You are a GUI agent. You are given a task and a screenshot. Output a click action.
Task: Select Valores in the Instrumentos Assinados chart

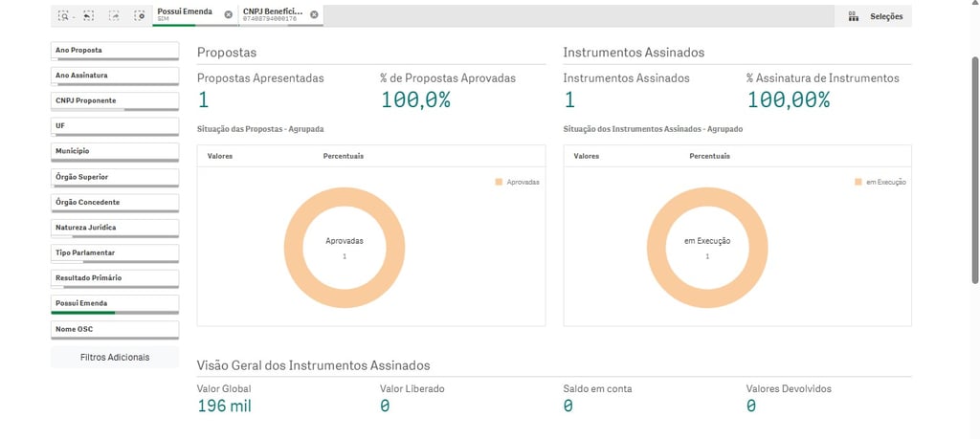tap(587, 156)
